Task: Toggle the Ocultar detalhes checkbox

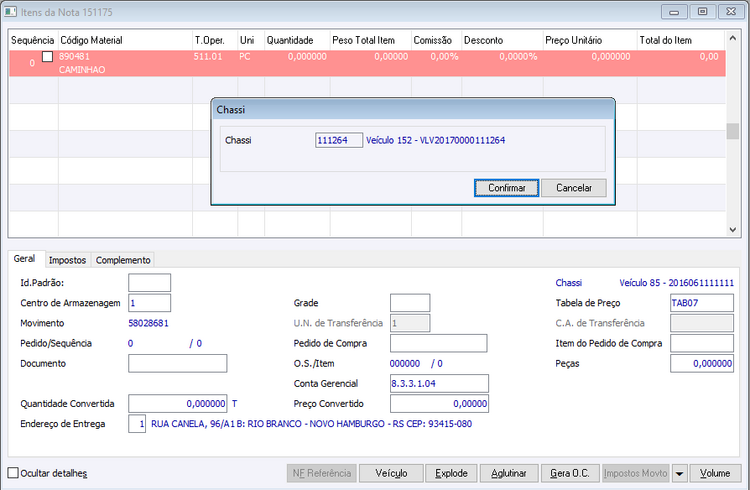Action: 13,473
